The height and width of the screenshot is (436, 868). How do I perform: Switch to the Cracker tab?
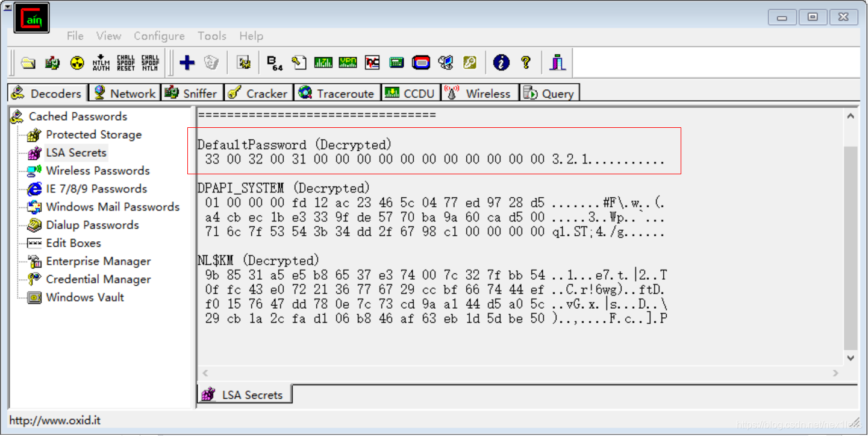(x=258, y=93)
